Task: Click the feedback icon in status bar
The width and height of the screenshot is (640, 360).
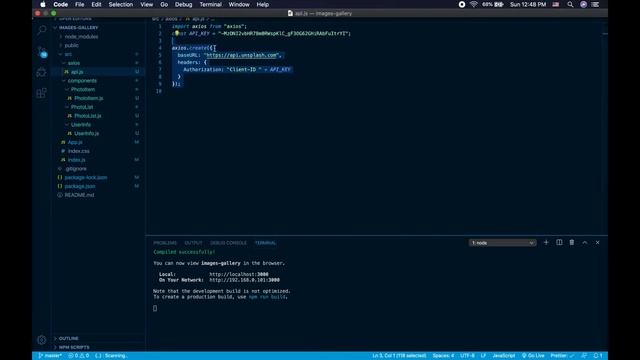Action: point(584,356)
